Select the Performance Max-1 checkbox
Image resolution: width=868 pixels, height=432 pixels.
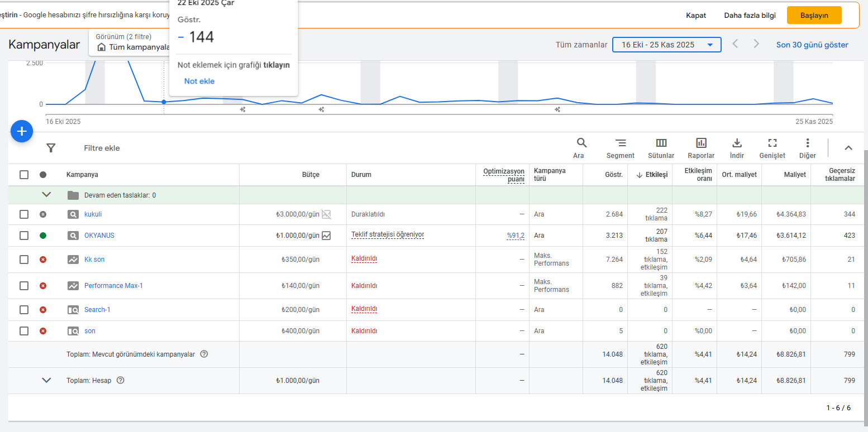point(24,286)
